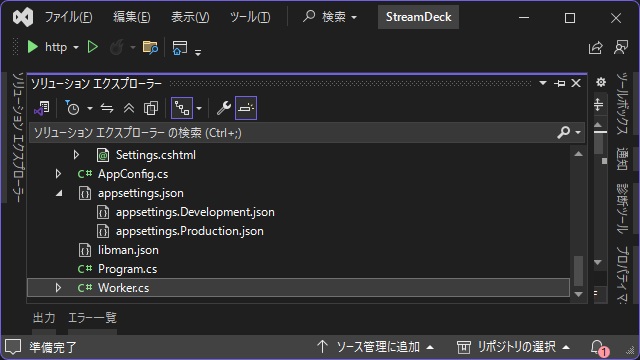The width and height of the screenshot is (640, 360).
Task: Open the find in files folder icon
Action: pyautogui.click(x=150, y=47)
